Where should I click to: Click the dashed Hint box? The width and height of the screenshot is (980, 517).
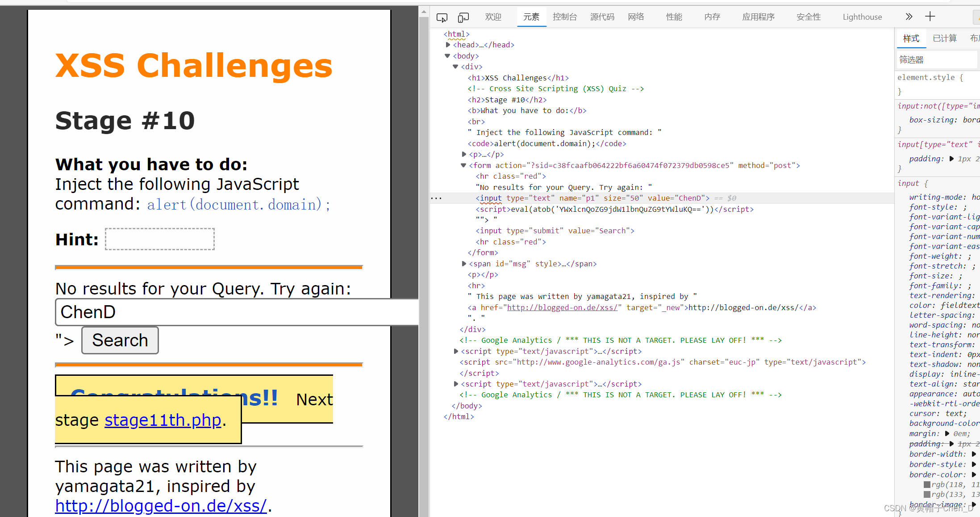click(x=160, y=239)
